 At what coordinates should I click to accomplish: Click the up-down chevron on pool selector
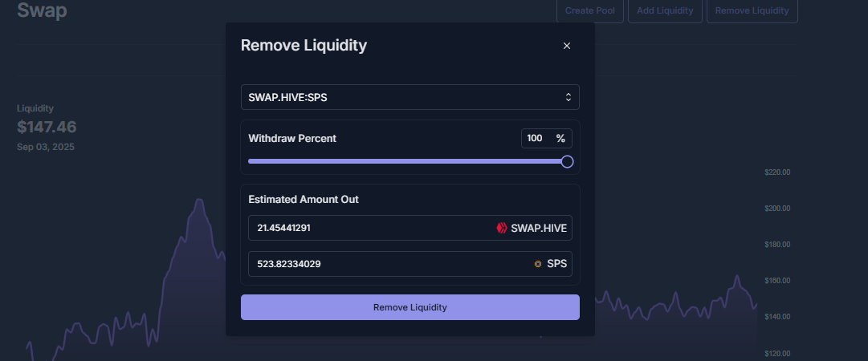coord(568,97)
